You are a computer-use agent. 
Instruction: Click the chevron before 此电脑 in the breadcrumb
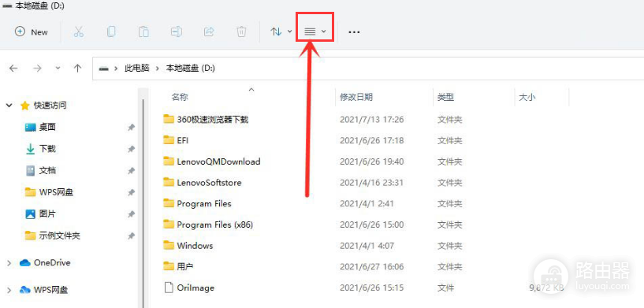point(116,69)
